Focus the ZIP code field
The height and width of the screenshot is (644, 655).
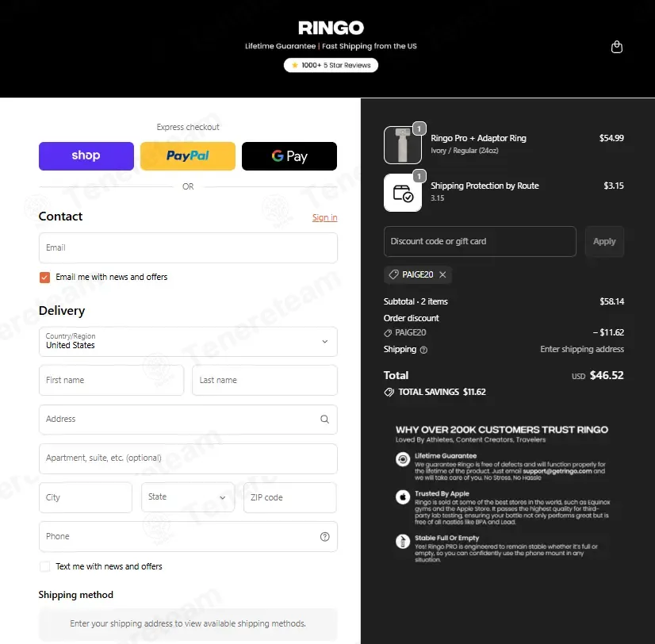290,497
